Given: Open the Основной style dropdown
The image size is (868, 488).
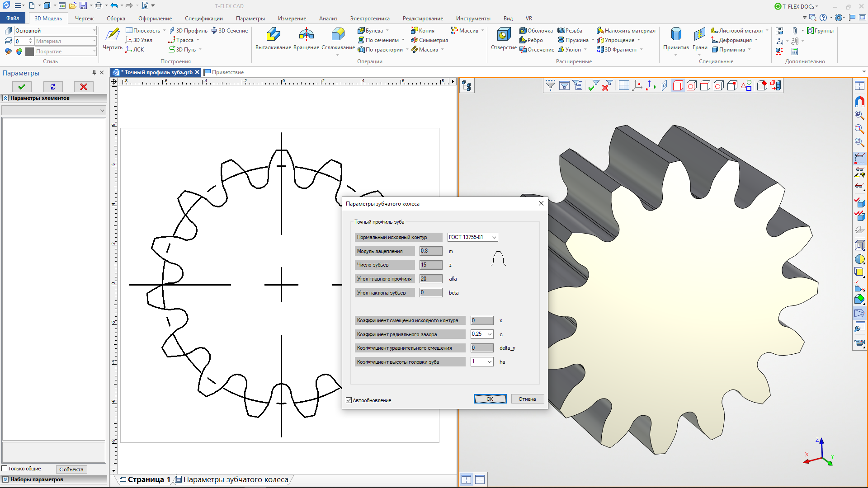Looking at the screenshot, I should (x=94, y=31).
